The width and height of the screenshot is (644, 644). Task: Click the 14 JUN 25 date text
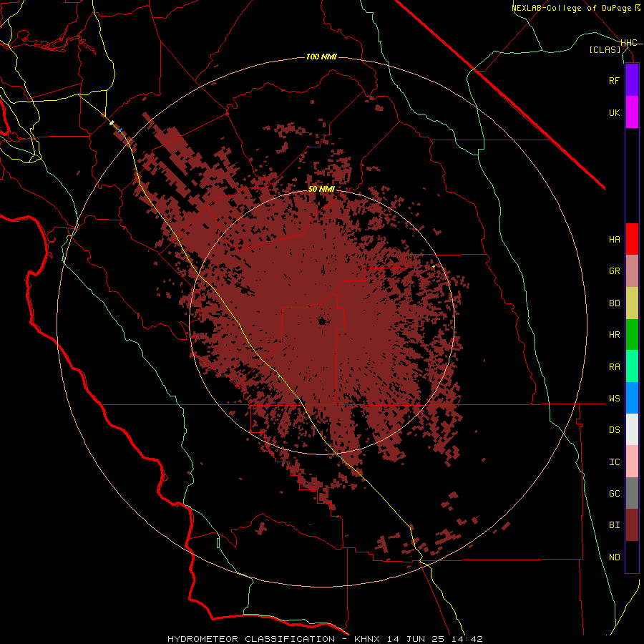416,639
